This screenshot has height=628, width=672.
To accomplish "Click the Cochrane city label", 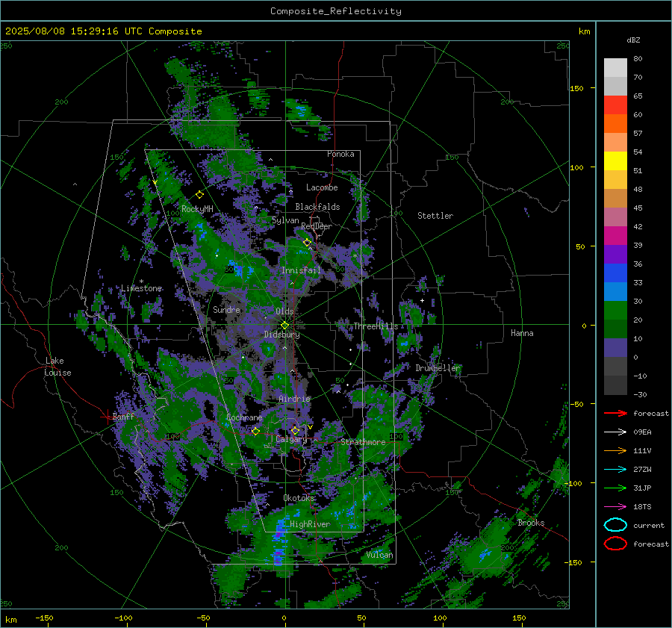I will click(244, 417).
